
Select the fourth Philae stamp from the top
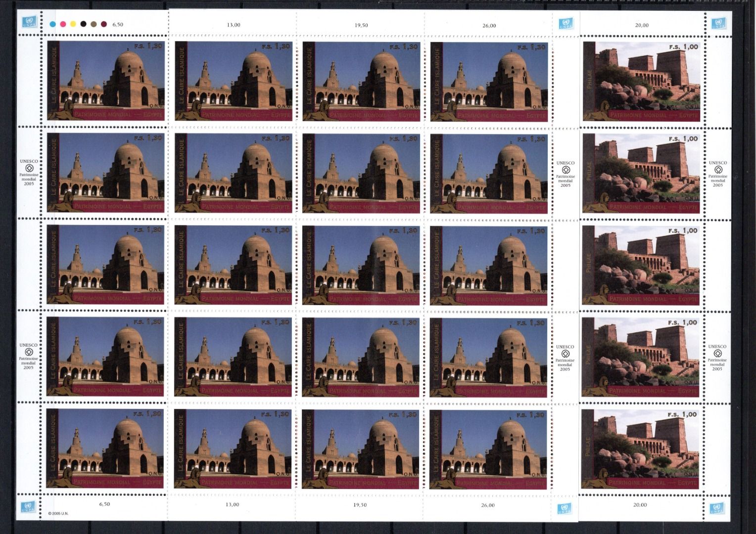640,357
